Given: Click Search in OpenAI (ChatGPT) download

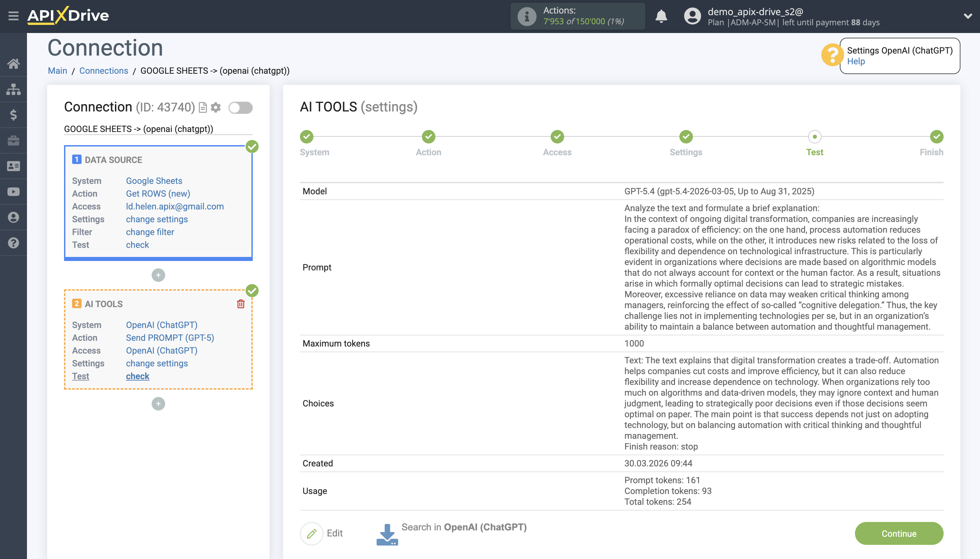Looking at the screenshot, I should [x=387, y=534].
